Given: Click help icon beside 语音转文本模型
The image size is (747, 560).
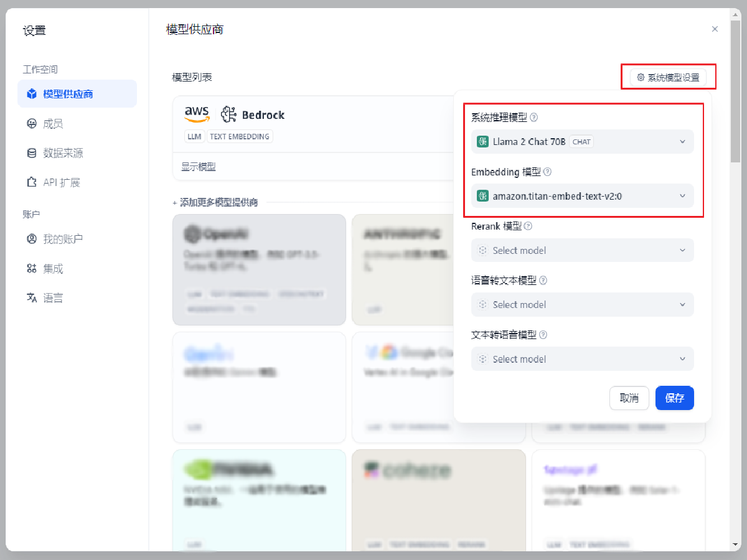Looking at the screenshot, I should pyautogui.click(x=543, y=281).
